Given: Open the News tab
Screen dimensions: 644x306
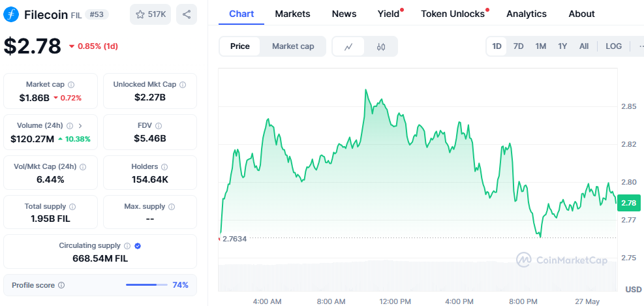Looking at the screenshot, I should 344,14.
